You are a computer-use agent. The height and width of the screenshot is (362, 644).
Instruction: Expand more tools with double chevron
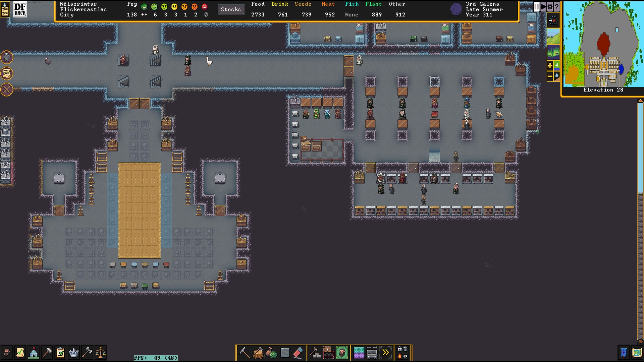[385, 353]
